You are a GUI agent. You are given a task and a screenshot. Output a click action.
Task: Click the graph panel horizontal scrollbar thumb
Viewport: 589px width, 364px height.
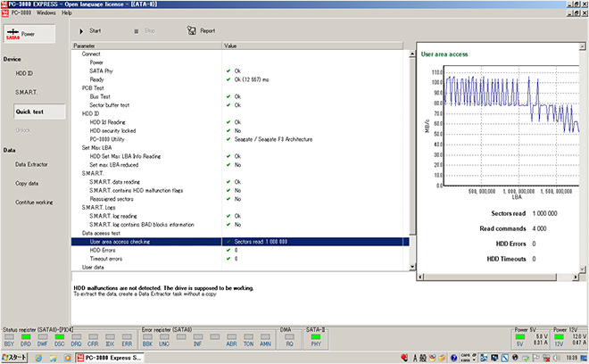(490, 277)
